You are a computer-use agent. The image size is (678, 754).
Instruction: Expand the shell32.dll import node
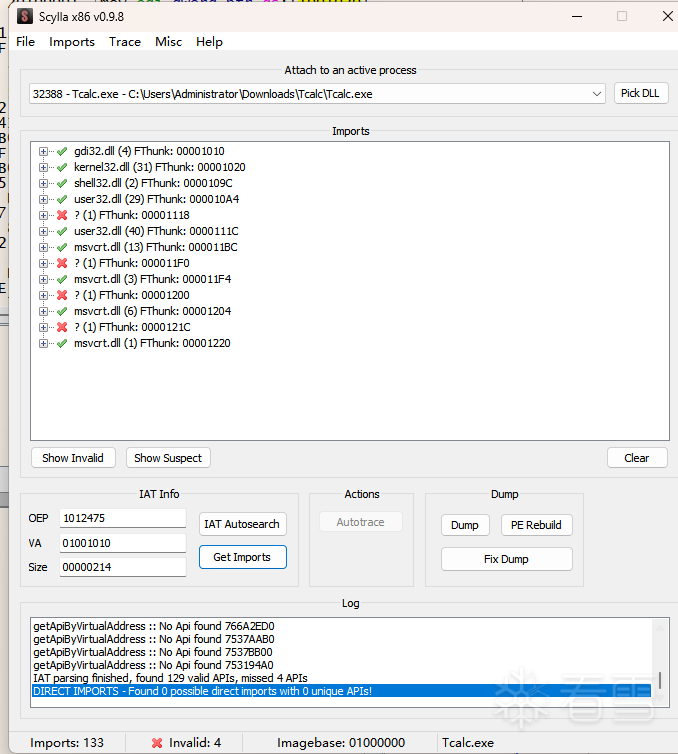click(x=43, y=183)
